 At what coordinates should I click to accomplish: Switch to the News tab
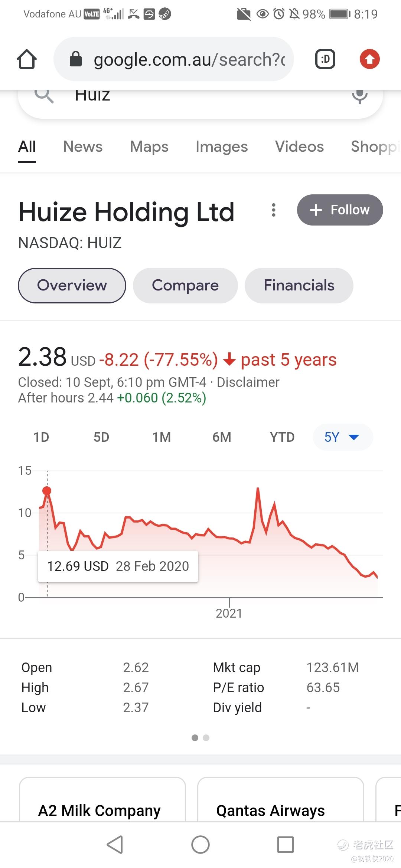tap(83, 147)
